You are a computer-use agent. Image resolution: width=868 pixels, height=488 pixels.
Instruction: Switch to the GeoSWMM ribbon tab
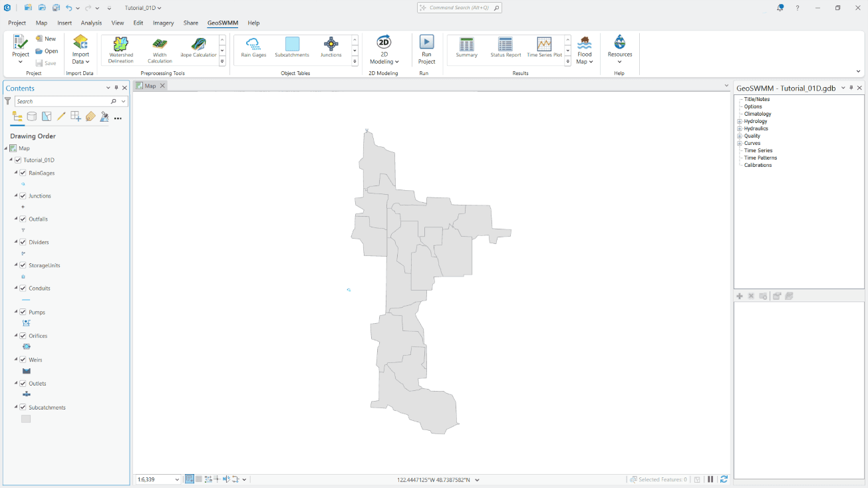[x=221, y=23]
